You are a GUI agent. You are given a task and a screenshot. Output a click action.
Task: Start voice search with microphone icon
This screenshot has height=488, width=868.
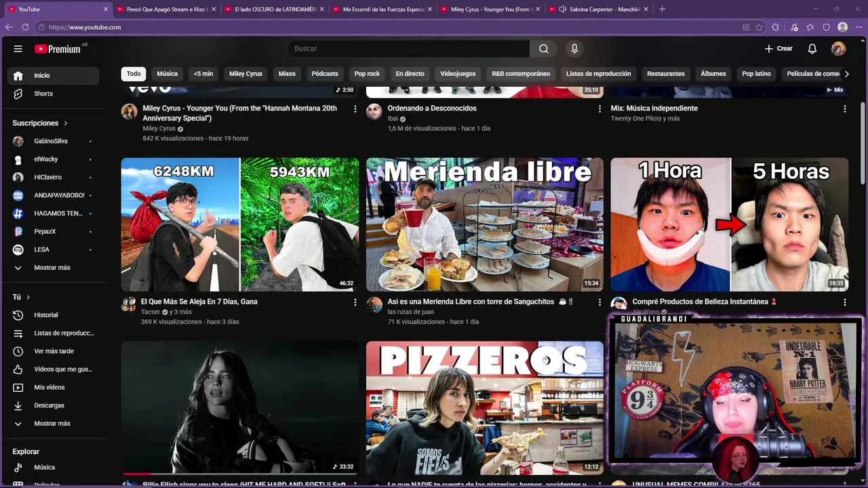(x=574, y=49)
